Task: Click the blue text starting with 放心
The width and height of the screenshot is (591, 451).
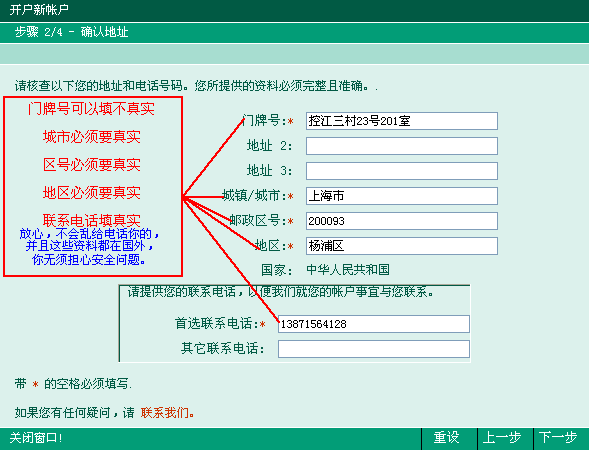Action: (89, 246)
